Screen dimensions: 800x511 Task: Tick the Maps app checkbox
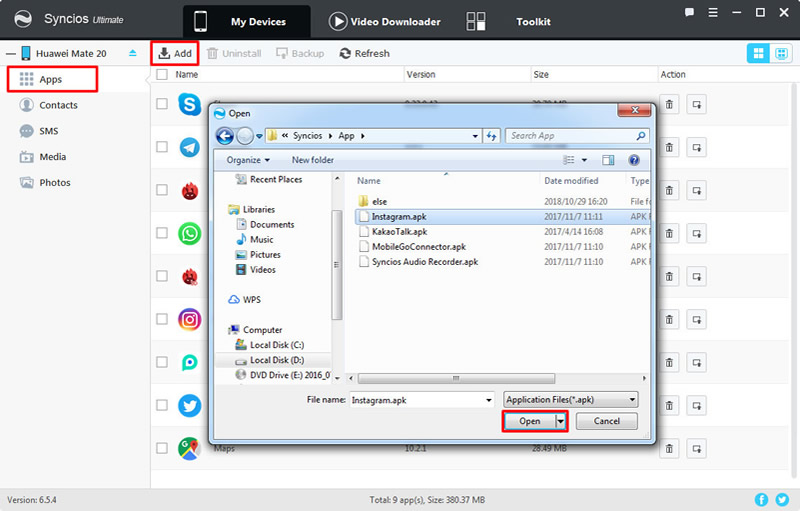tap(162, 448)
